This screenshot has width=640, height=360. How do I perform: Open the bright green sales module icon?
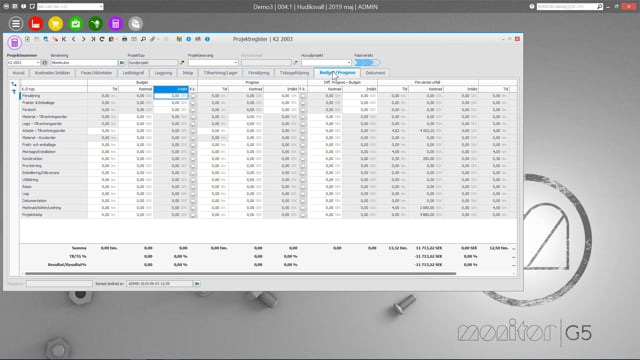point(76,24)
